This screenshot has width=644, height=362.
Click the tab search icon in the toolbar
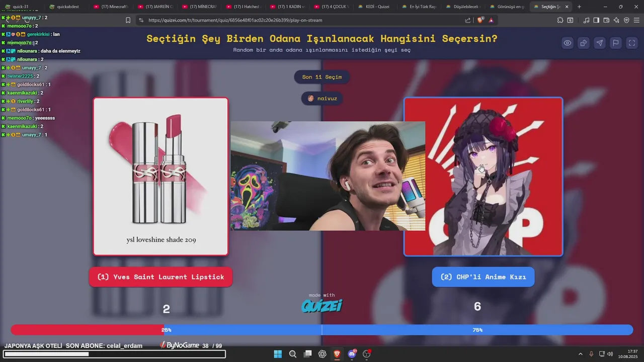click(x=570, y=20)
